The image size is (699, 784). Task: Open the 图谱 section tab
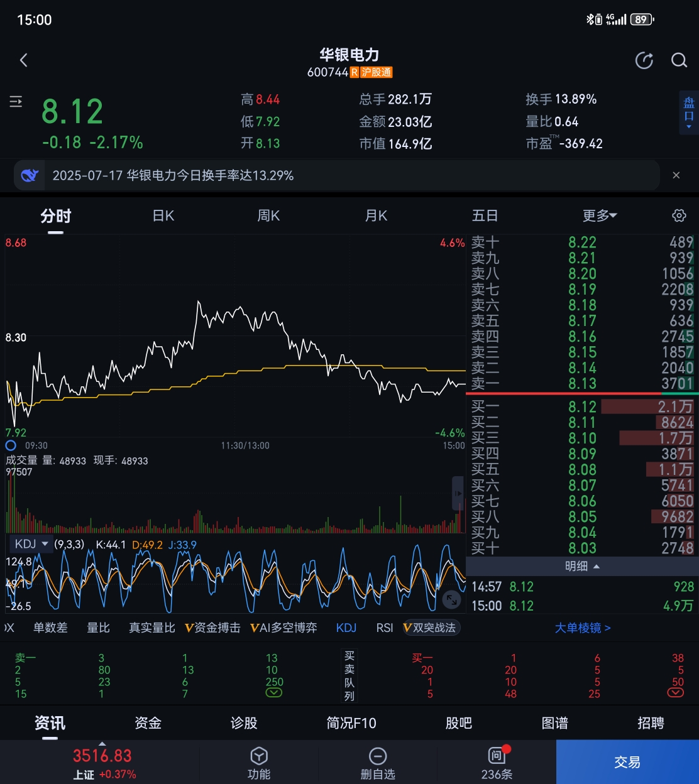tap(554, 723)
